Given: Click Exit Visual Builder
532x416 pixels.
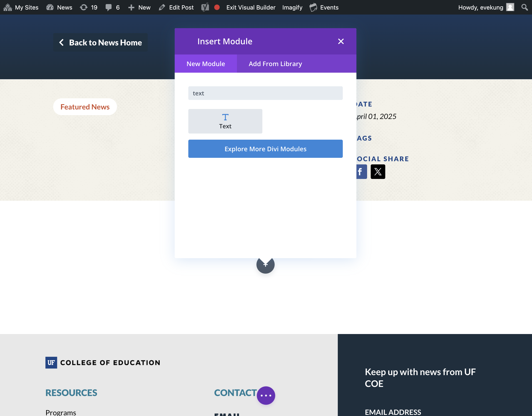Looking at the screenshot, I should point(251,7).
